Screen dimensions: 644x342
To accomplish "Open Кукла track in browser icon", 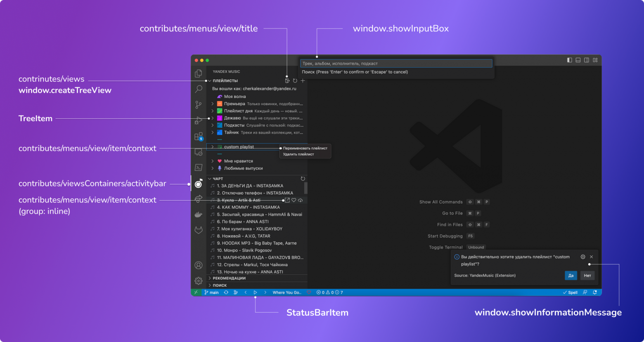I will point(287,200).
